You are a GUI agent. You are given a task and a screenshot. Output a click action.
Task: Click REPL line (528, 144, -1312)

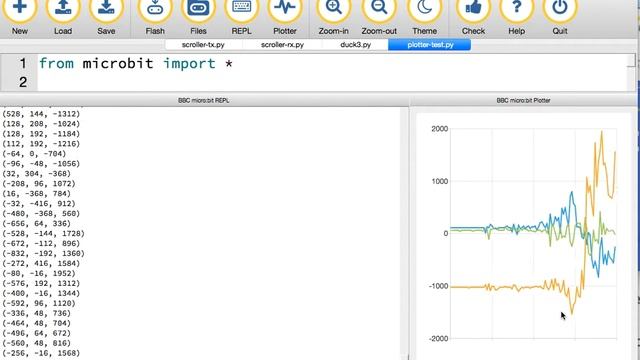41,114
